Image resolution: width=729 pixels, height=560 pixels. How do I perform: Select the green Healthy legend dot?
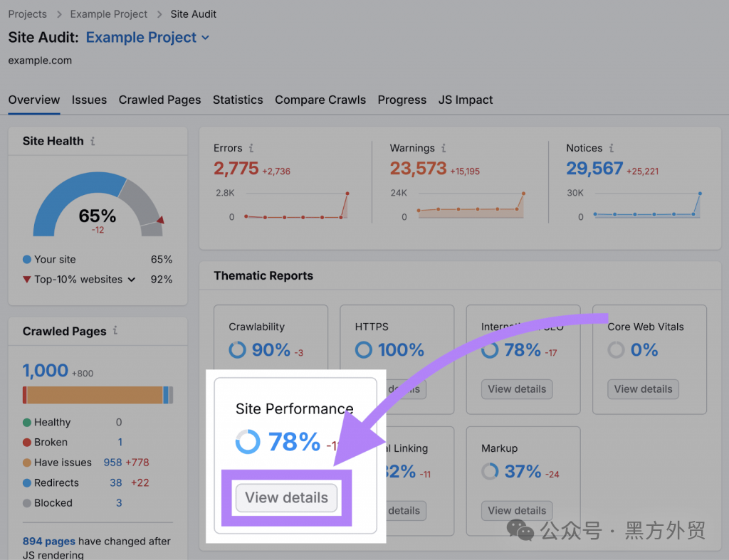(27, 422)
